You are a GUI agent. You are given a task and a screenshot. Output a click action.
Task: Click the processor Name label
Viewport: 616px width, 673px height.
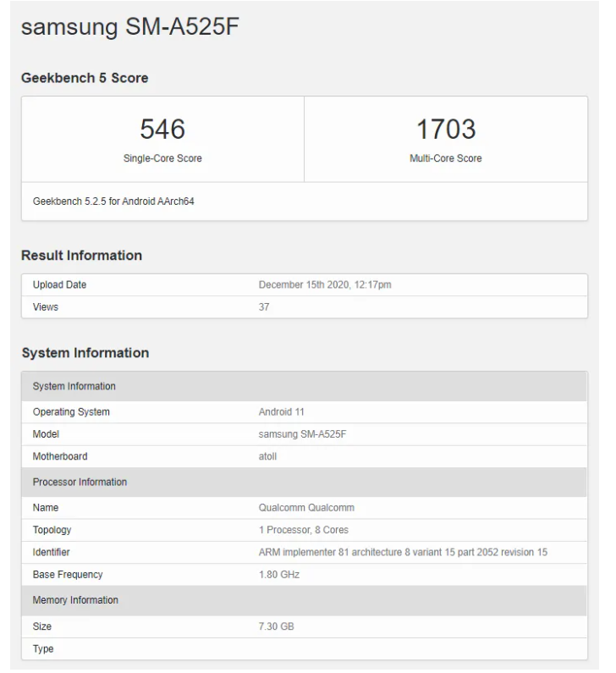click(x=46, y=508)
